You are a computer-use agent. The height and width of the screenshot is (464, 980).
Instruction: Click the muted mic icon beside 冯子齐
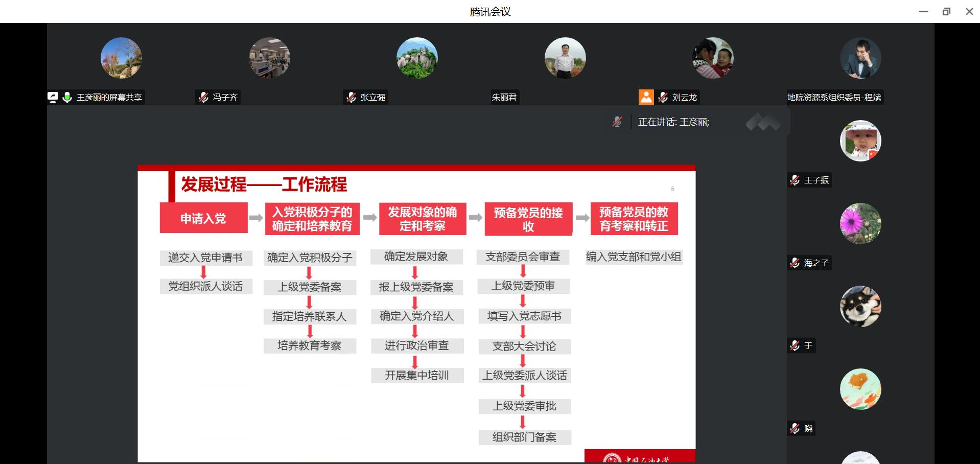coord(203,97)
